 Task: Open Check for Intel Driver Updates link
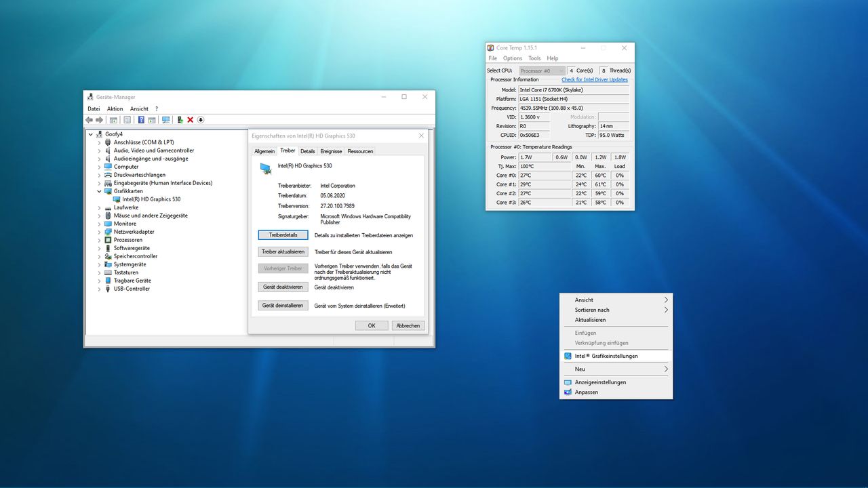pyautogui.click(x=595, y=80)
